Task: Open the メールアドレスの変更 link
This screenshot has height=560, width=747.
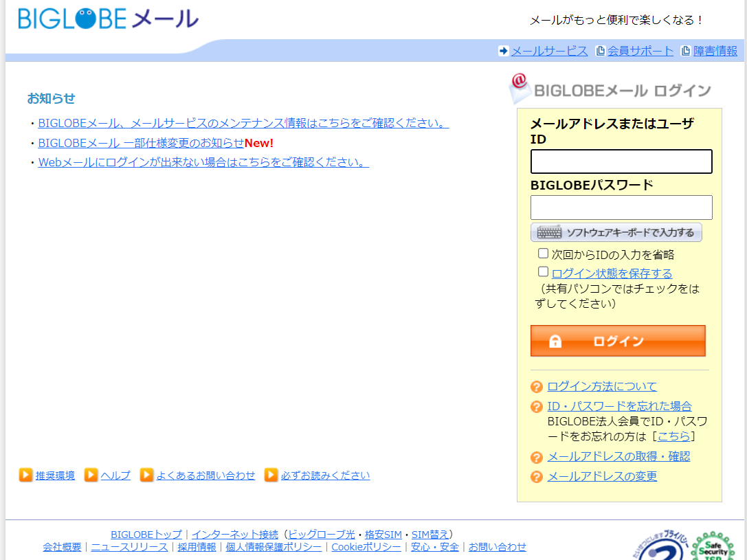Action: pyautogui.click(x=602, y=476)
